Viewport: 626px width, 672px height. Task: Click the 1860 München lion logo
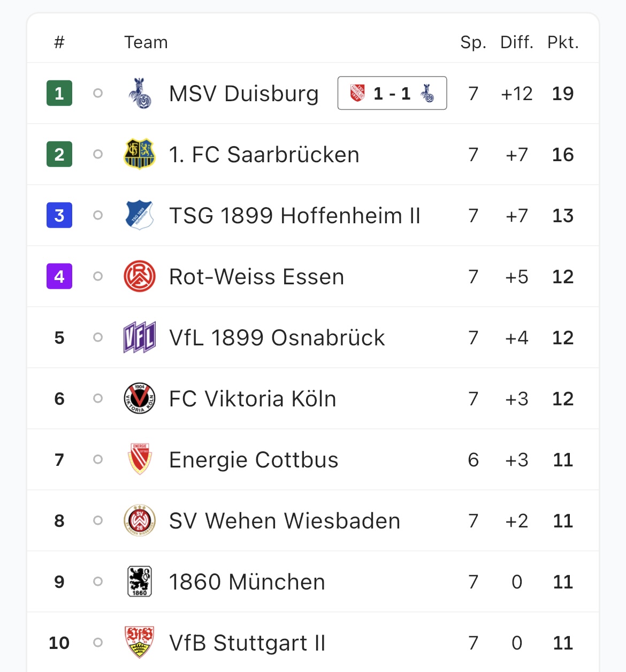point(140,582)
